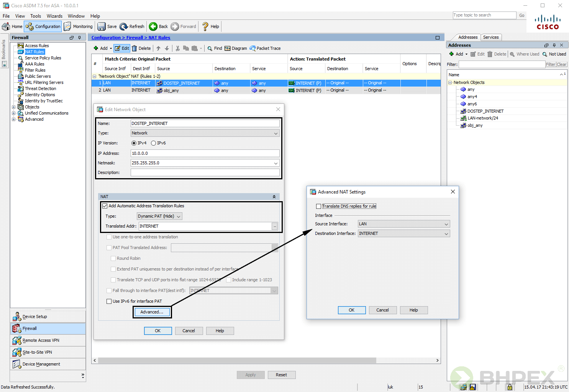The height and width of the screenshot is (392, 569).
Task: Check Translate DNS replies for rule
Action: pos(318,206)
